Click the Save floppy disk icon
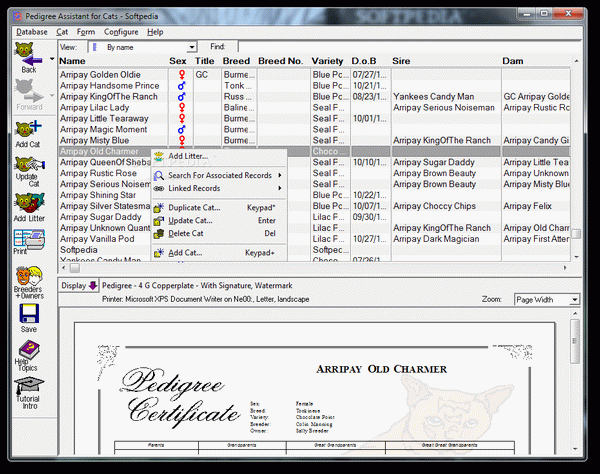Viewport: 600px width, 474px height. [x=28, y=319]
